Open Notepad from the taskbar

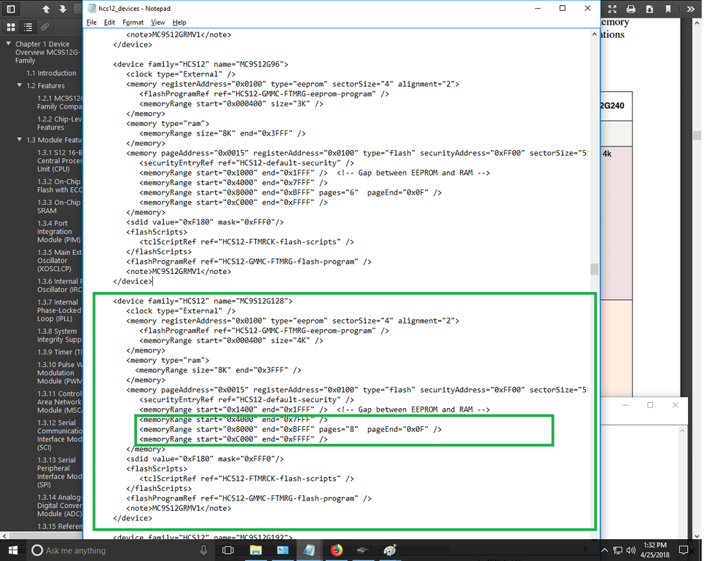tap(309, 550)
